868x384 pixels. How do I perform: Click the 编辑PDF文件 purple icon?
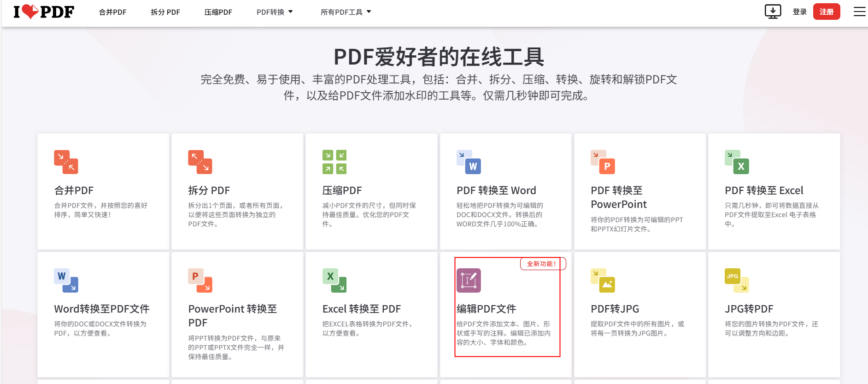469,280
